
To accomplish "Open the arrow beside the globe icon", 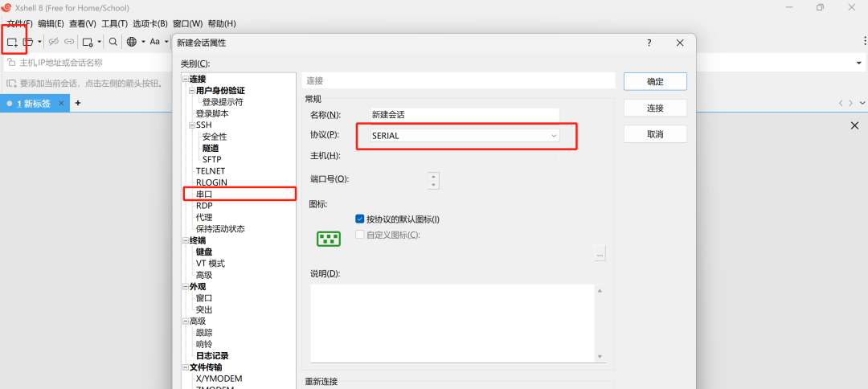I will tap(143, 42).
